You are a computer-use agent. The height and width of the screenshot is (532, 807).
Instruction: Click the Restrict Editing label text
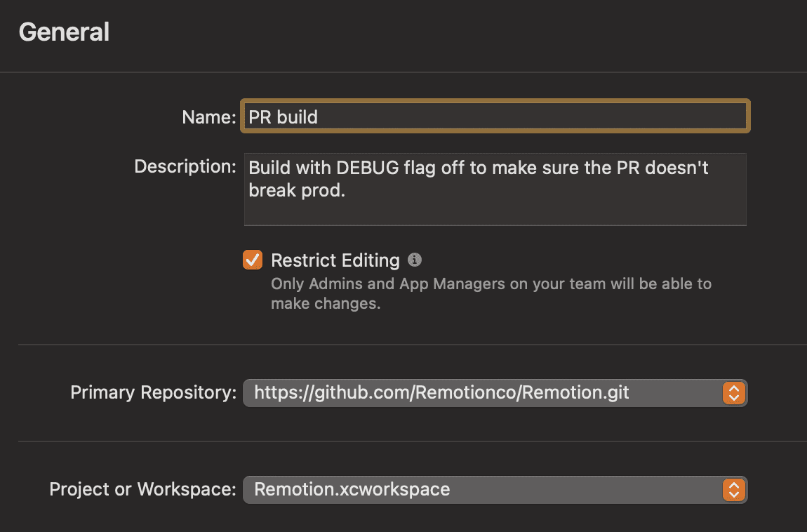(335, 260)
